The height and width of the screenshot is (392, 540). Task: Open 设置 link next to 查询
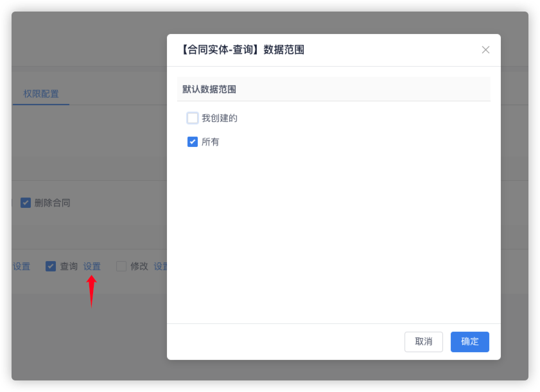click(x=92, y=266)
